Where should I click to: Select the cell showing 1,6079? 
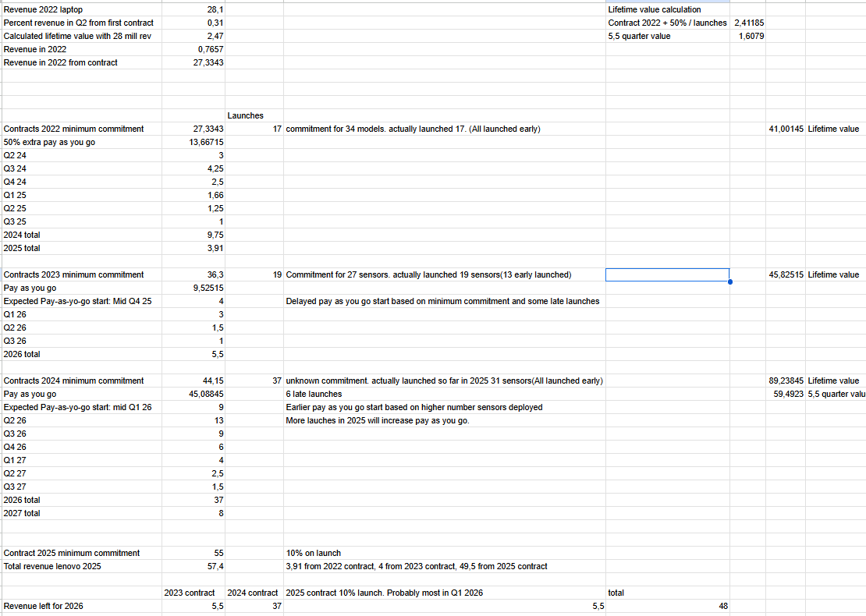pos(751,36)
